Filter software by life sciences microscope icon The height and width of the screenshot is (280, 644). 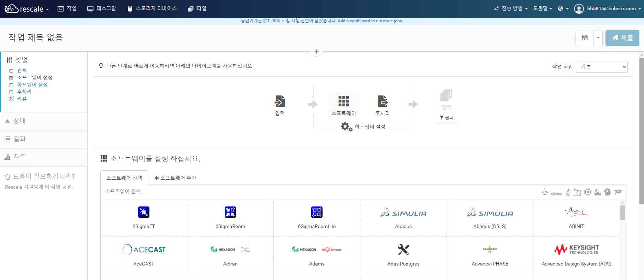point(568,192)
